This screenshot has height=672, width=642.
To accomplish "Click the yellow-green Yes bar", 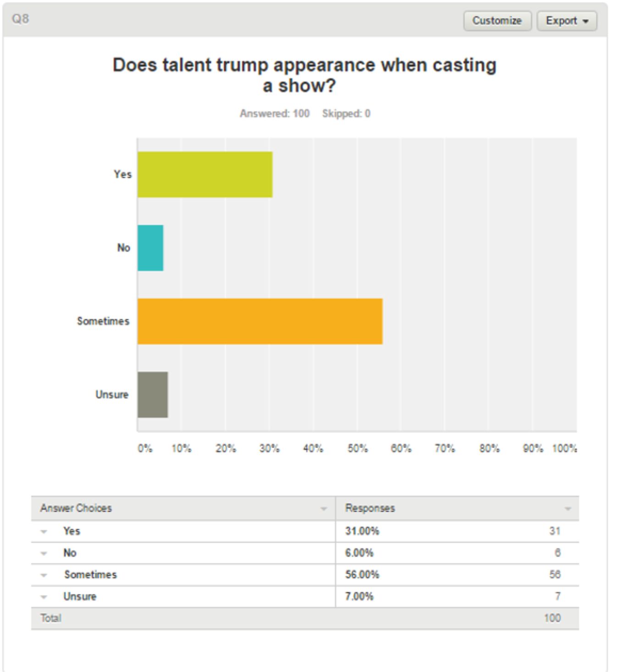I will 205,174.
